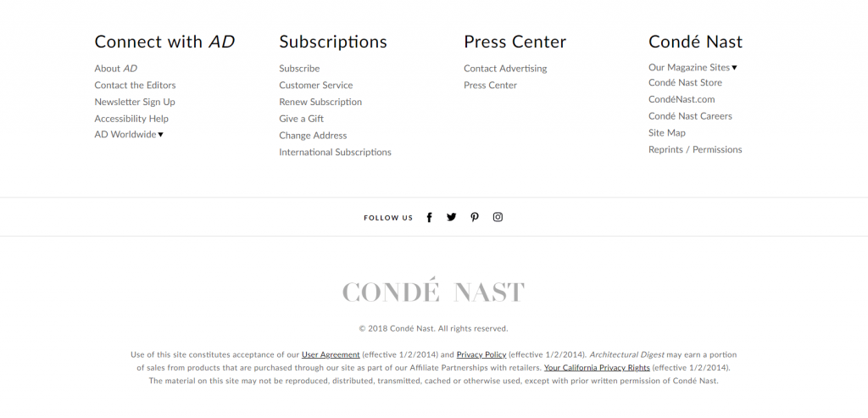The image size is (868, 418).
Task: Open the Facebook follow icon
Action: pyautogui.click(x=429, y=217)
